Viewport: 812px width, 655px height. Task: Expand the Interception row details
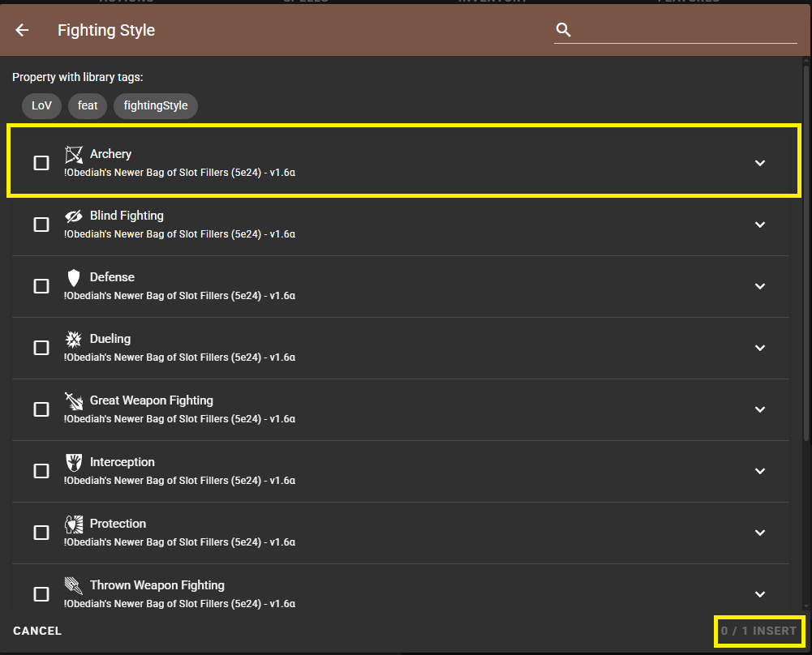point(760,471)
